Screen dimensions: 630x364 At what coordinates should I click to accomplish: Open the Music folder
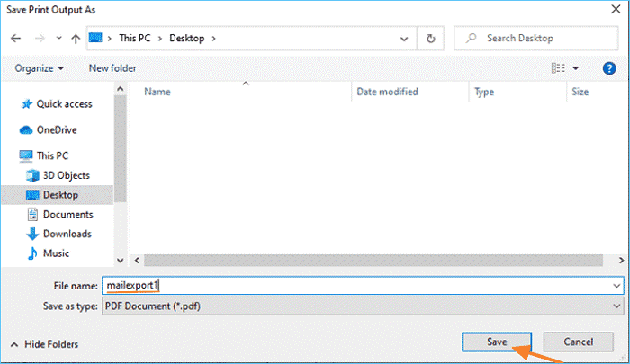[56, 253]
